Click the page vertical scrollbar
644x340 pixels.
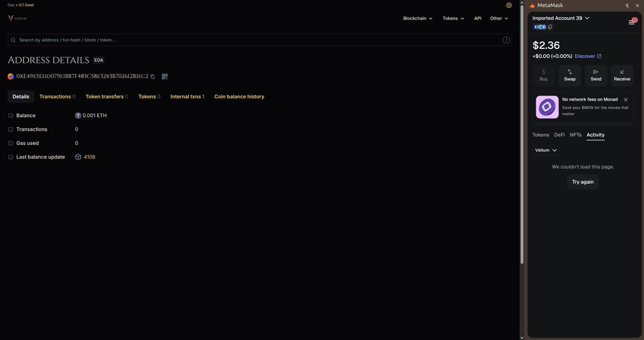click(x=522, y=134)
